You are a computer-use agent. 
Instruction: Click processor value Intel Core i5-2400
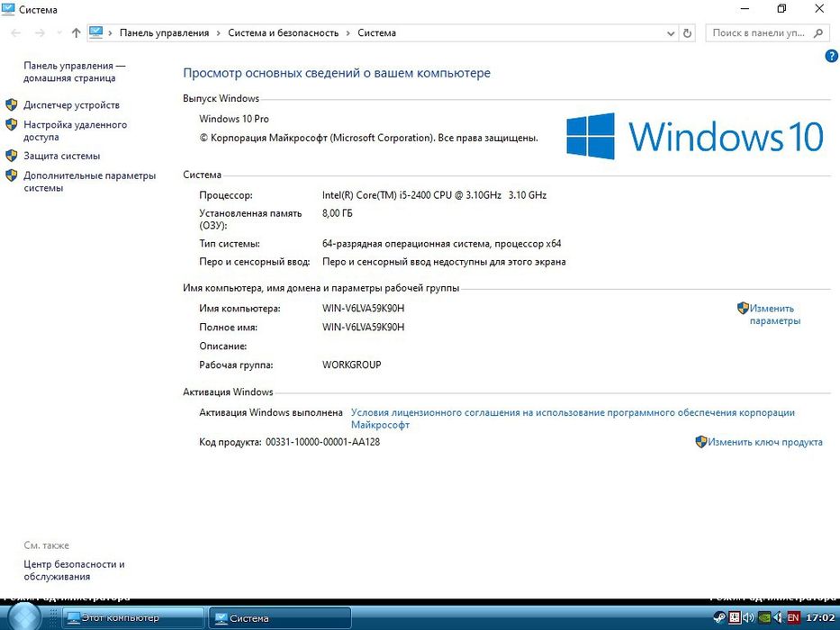tap(435, 195)
